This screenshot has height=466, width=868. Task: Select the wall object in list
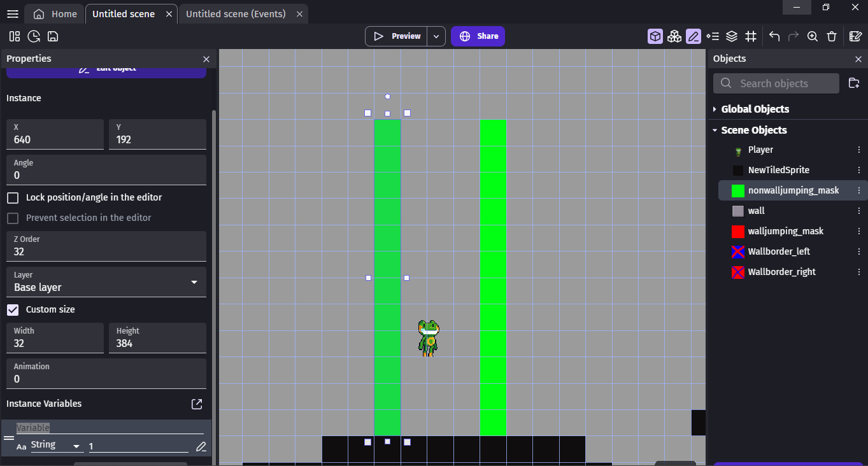point(756,211)
